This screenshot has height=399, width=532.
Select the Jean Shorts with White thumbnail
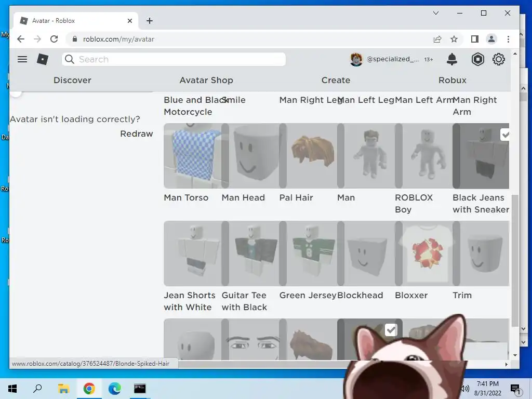[192, 254]
